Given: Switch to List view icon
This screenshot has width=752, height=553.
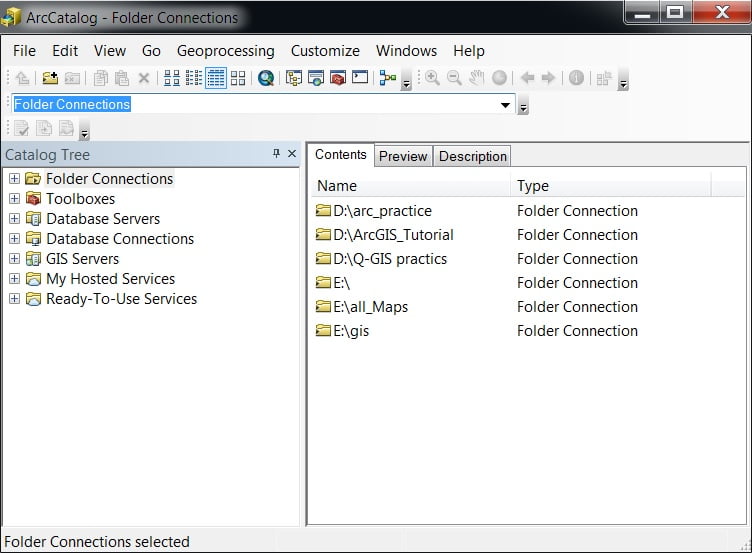Looking at the screenshot, I should pyautogui.click(x=194, y=78).
